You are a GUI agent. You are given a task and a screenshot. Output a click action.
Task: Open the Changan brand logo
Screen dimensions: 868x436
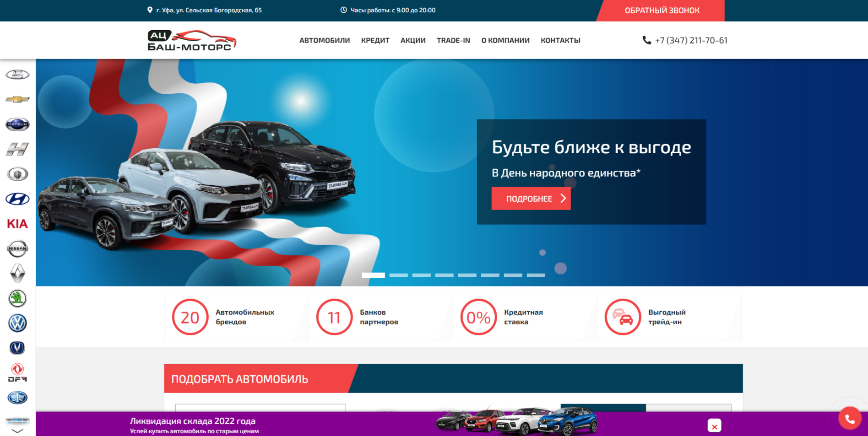point(17,348)
